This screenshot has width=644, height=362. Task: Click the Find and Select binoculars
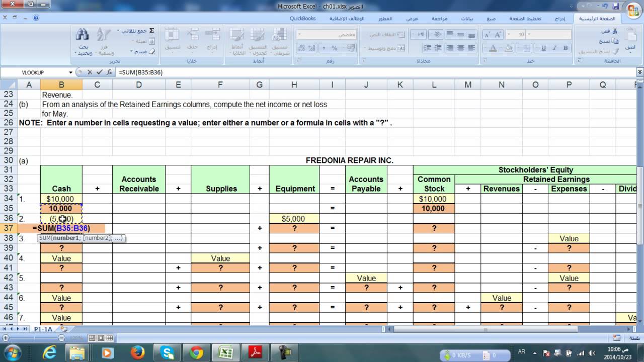[83, 35]
